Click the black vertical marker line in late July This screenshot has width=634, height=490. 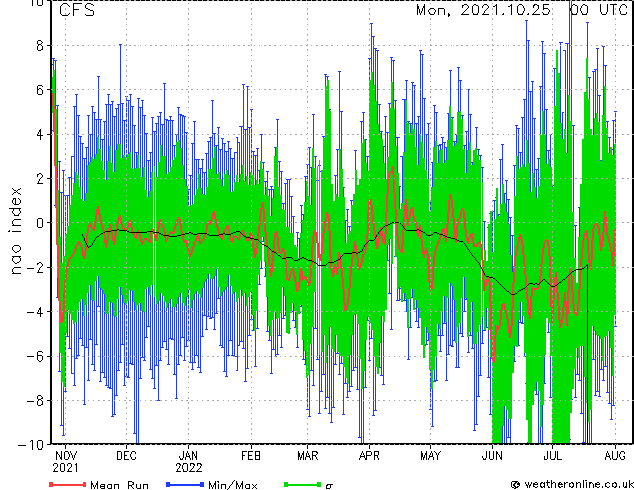[x=588, y=355]
